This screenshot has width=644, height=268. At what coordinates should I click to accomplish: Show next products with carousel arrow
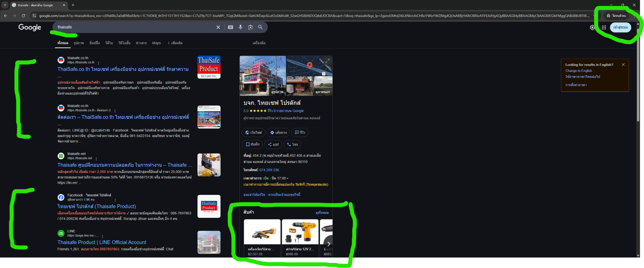329,244
